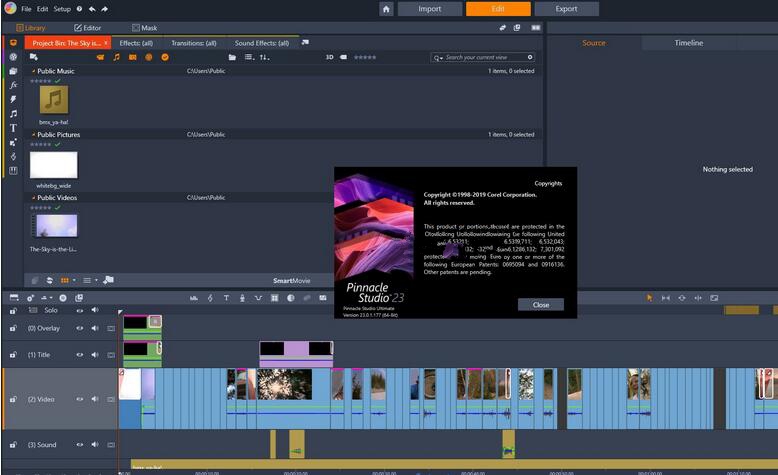The image size is (778, 475).
Task: Select the orange pointer selection tool
Action: (649, 298)
